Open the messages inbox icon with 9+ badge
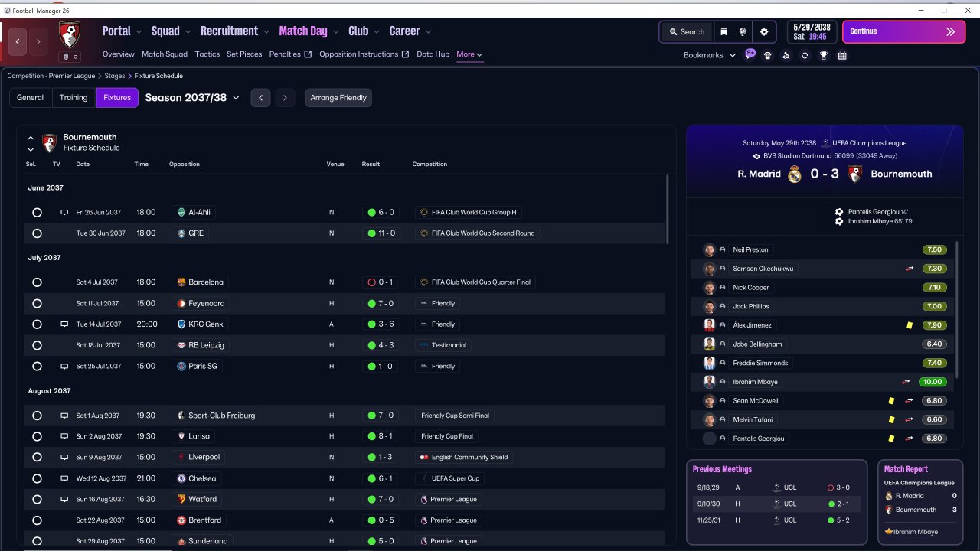This screenshot has width=980, height=551. pos(750,54)
